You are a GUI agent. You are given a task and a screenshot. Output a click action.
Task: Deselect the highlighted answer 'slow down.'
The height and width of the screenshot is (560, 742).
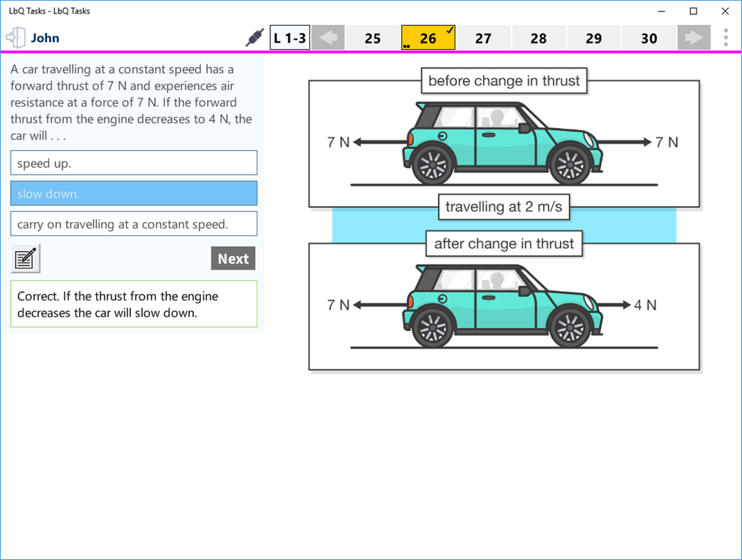click(x=134, y=193)
